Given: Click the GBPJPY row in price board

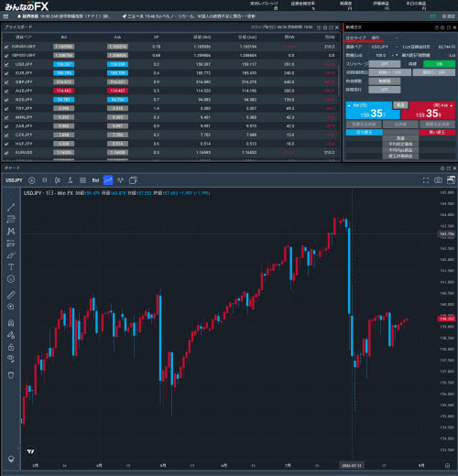Looking at the screenshot, I should click(170, 82).
